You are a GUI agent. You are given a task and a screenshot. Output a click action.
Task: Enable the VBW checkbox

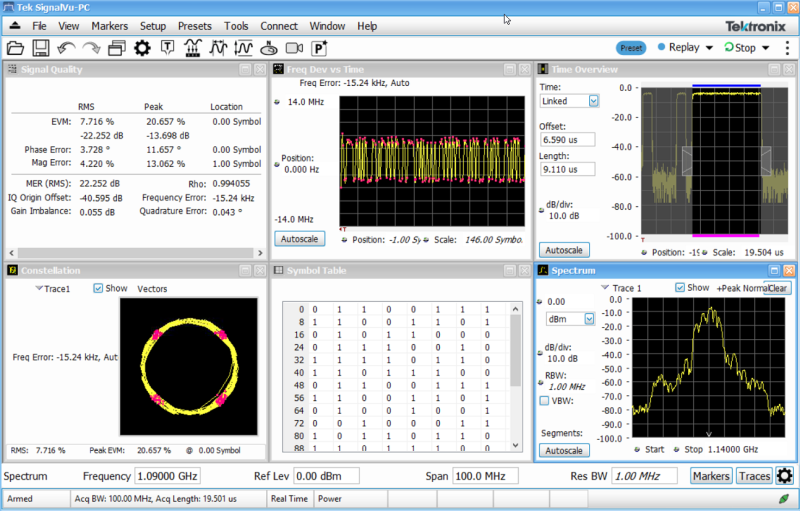(544, 401)
